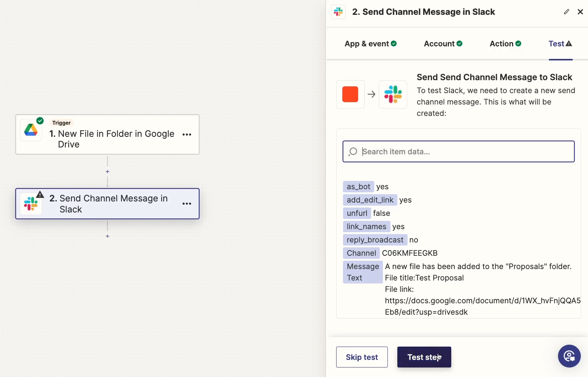Viewport: 588px width, 377px height.
Task: Add a step after the Slack action
Action: pyautogui.click(x=107, y=236)
